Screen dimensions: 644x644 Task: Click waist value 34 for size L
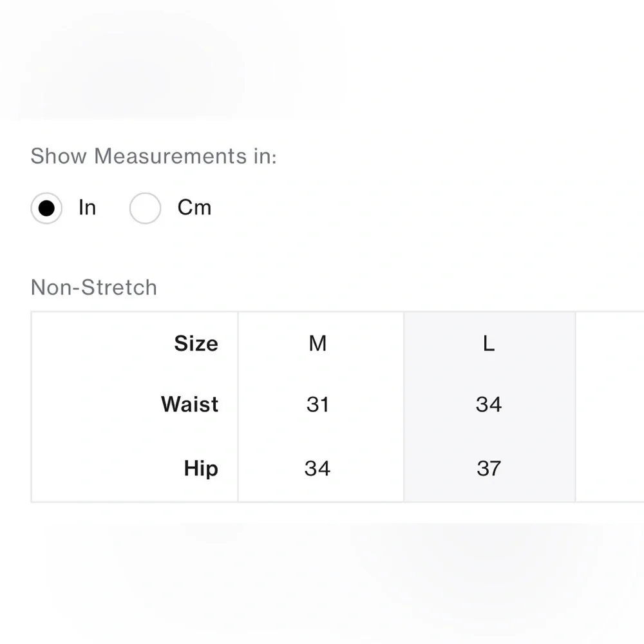pyautogui.click(x=489, y=404)
